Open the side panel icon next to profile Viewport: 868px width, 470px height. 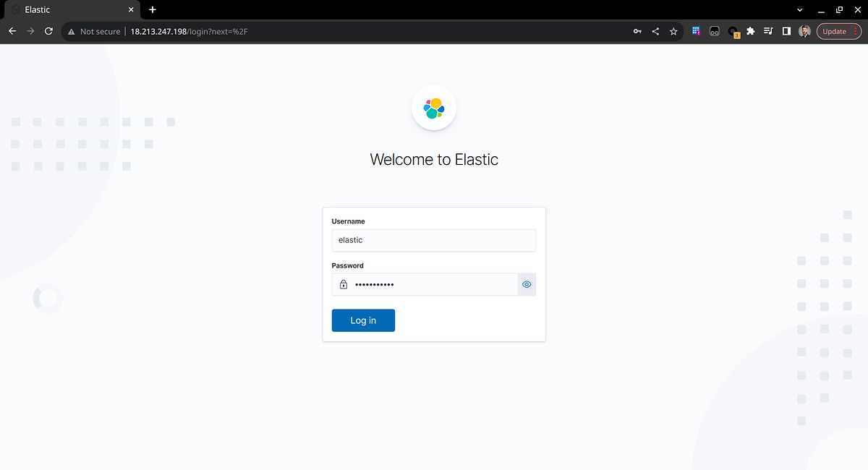click(x=786, y=31)
